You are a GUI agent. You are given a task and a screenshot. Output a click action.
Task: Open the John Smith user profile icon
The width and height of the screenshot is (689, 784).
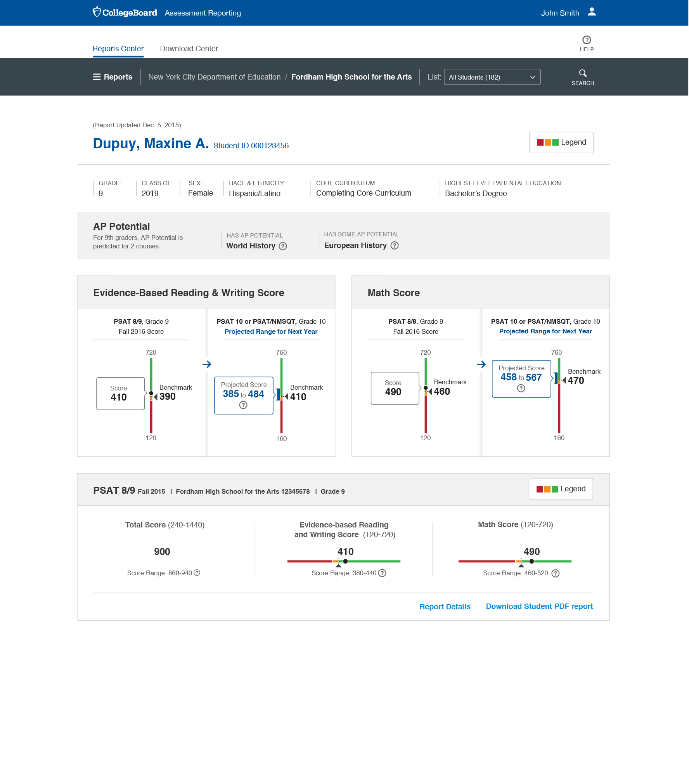coord(592,12)
